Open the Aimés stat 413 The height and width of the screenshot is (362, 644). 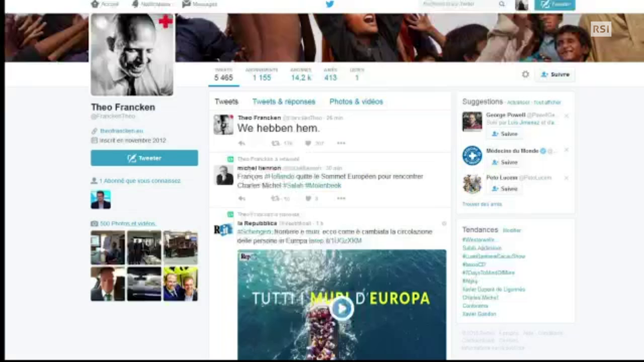tap(331, 75)
